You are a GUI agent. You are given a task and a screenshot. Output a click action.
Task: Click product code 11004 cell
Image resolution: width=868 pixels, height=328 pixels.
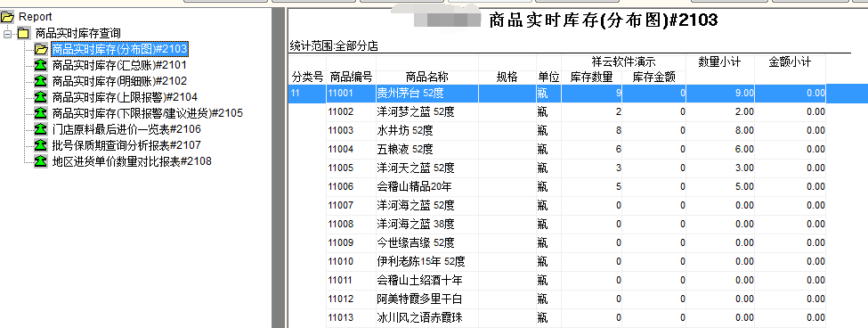tap(351, 149)
